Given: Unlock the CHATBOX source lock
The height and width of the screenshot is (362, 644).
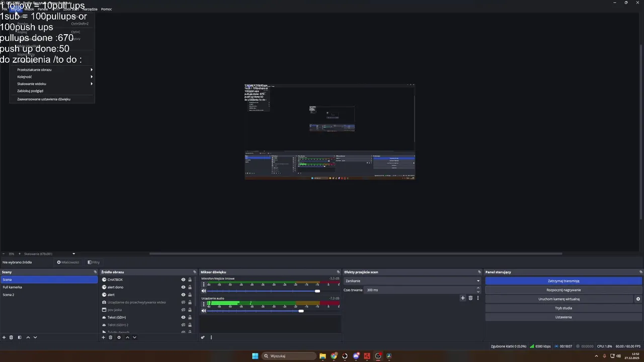Looking at the screenshot, I should pos(190,280).
